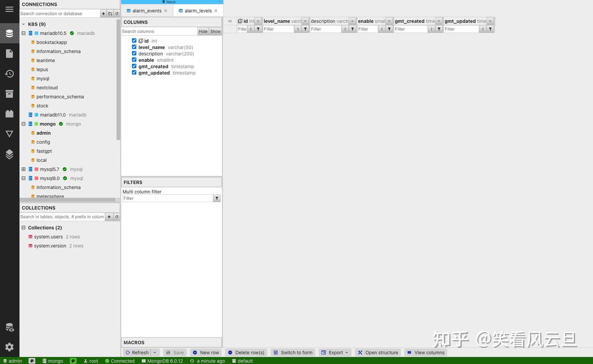The height and width of the screenshot is (364, 593).
Task: Open the saved files panel icon
Action: [x=9, y=53]
